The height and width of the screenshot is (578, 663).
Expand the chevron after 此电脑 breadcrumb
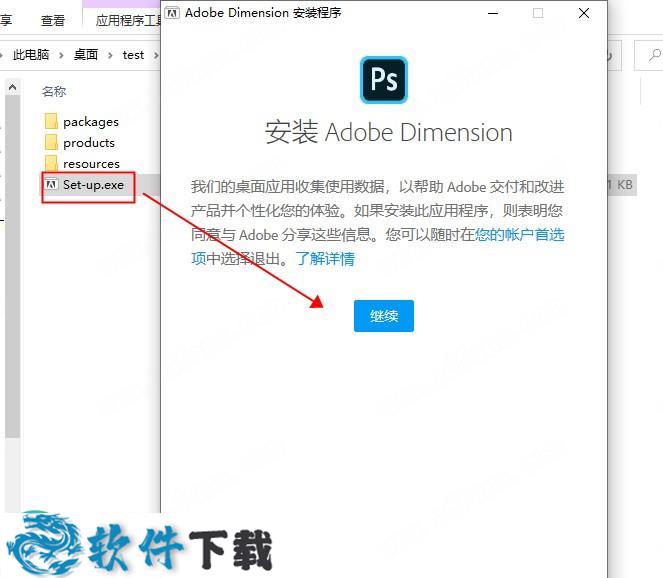61,55
